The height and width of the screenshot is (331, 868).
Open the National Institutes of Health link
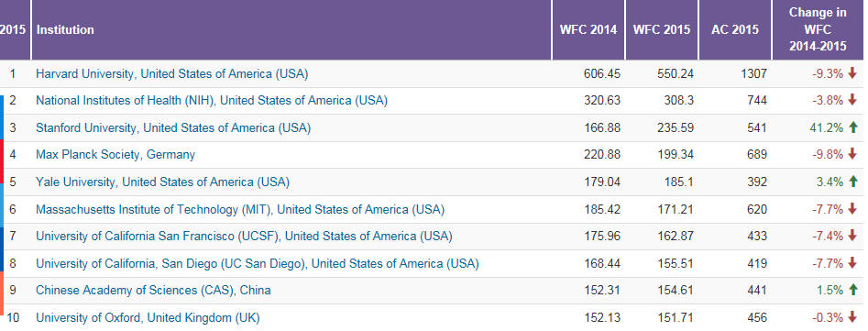click(x=212, y=101)
